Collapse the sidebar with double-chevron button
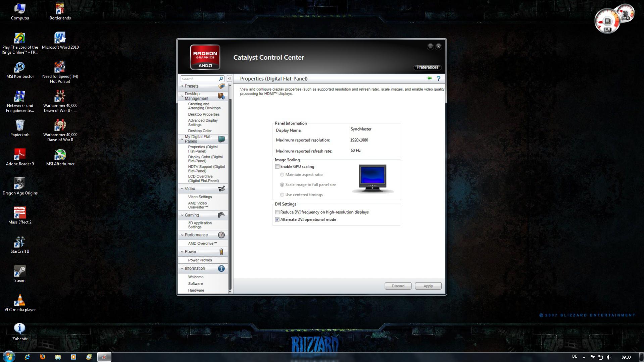Viewport: 644px width, 362px height. point(230,79)
